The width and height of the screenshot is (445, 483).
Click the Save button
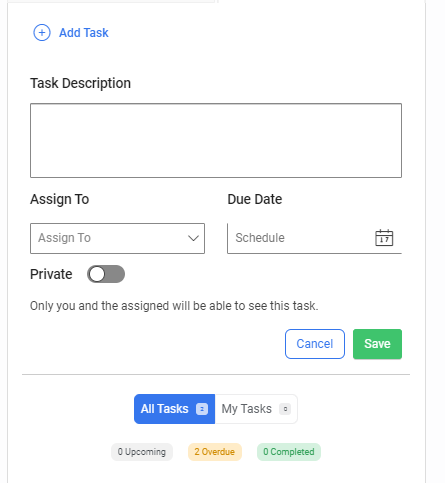tap(377, 344)
